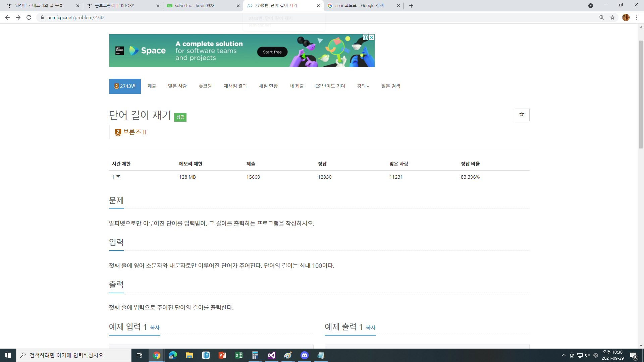Open Chrome profile avatar
This screenshot has width=644, height=362.
point(626,17)
